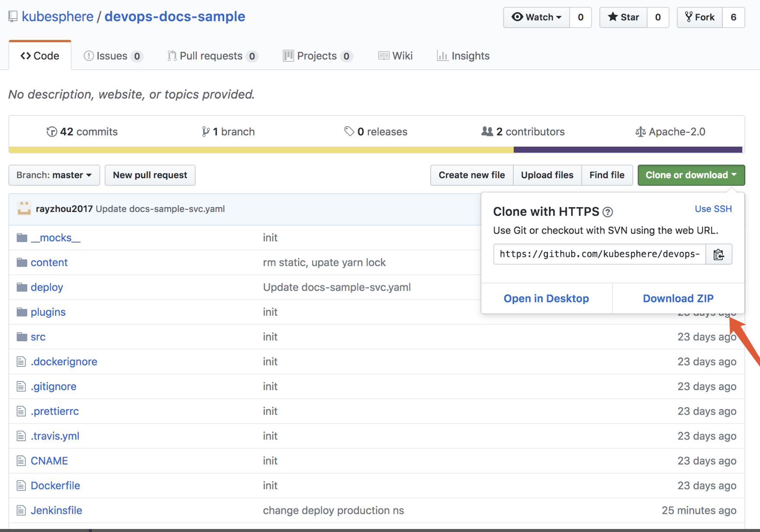
Task: Fork the repository
Action: point(699,17)
